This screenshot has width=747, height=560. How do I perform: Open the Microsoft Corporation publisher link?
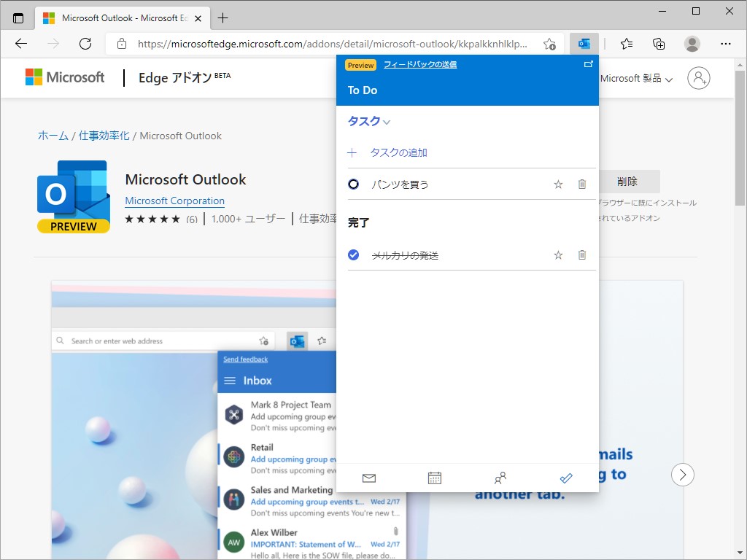point(175,201)
